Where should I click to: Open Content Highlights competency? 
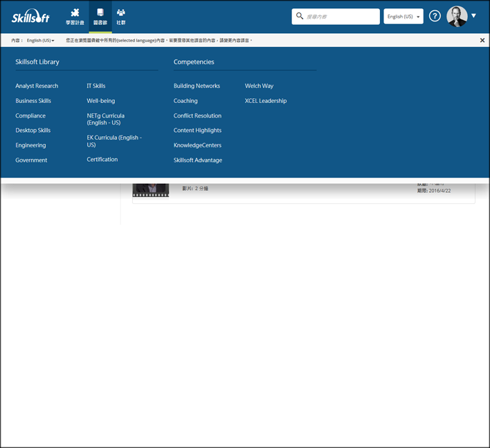(x=197, y=131)
